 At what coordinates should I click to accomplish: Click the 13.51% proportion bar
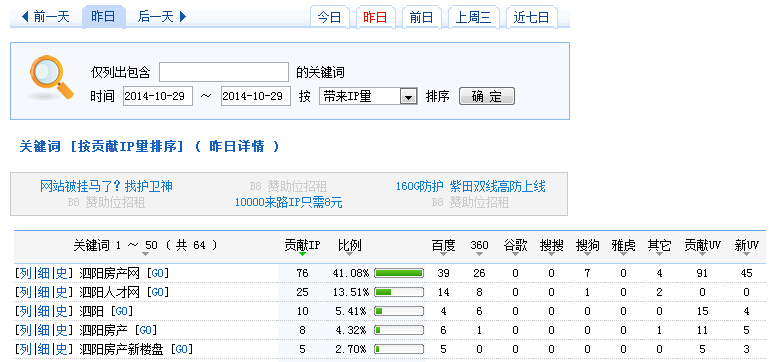pyautogui.click(x=399, y=292)
